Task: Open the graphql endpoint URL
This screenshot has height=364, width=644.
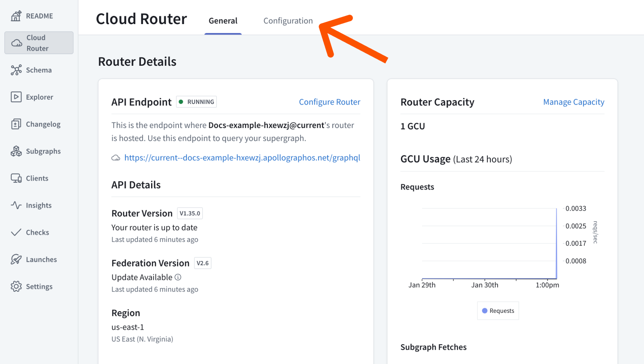Action: point(242,157)
